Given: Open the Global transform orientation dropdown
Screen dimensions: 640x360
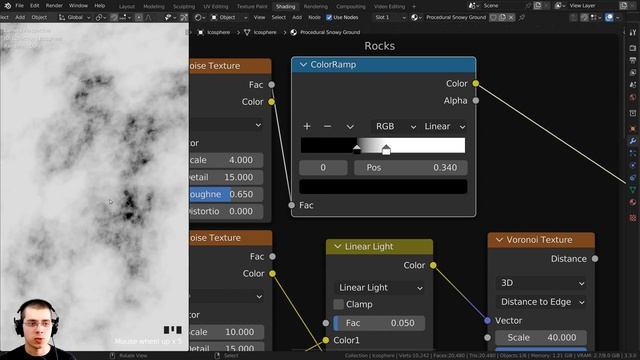Looking at the screenshot, I should tap(75, 18).
